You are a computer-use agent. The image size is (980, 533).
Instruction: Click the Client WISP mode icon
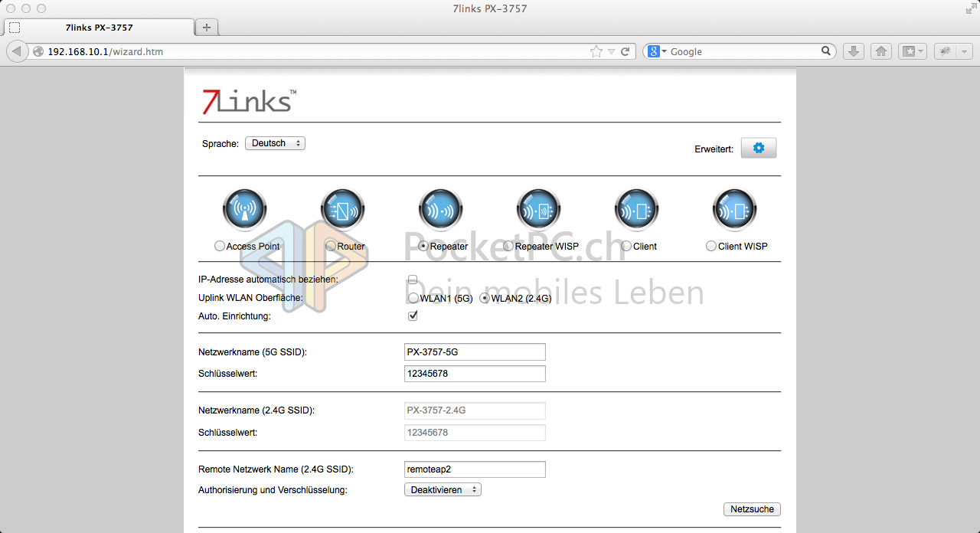coord(734,209)
